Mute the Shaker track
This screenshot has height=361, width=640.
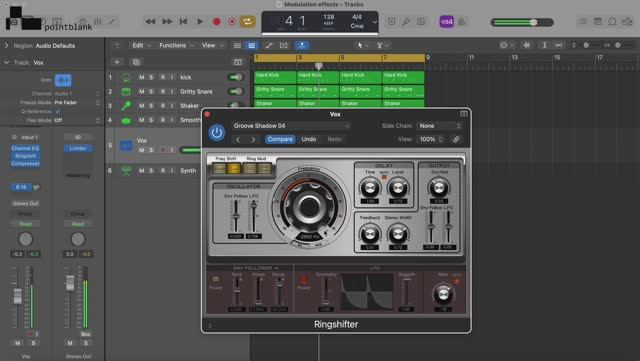pos(142,106)
